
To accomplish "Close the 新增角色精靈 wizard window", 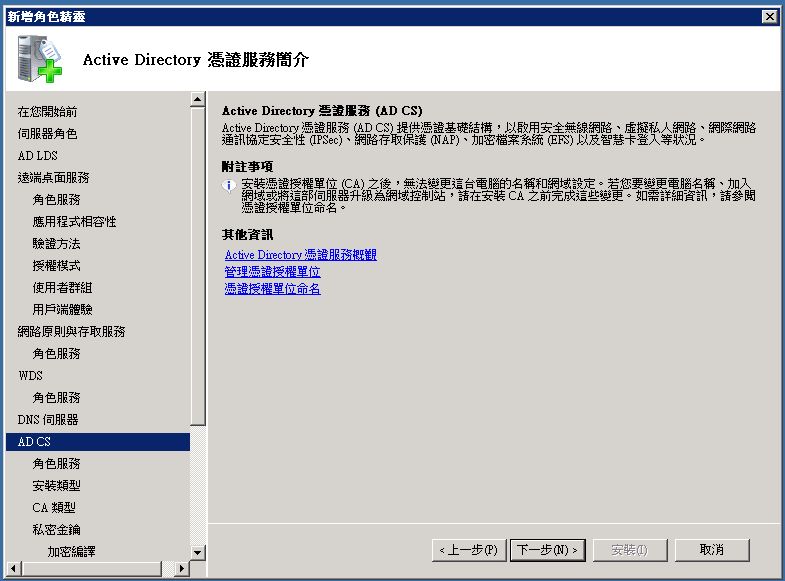I will pyautogui.click(x=769, y=16).
